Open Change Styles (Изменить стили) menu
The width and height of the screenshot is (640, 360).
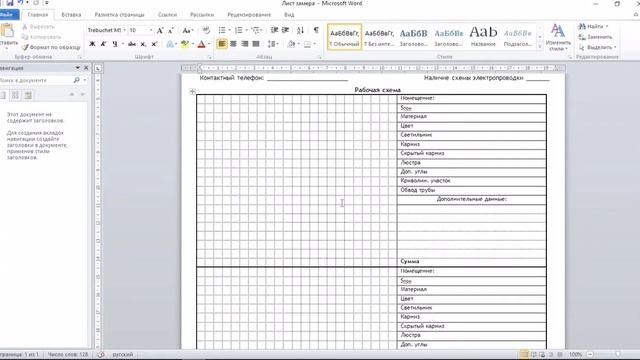(x=558, y=37)
